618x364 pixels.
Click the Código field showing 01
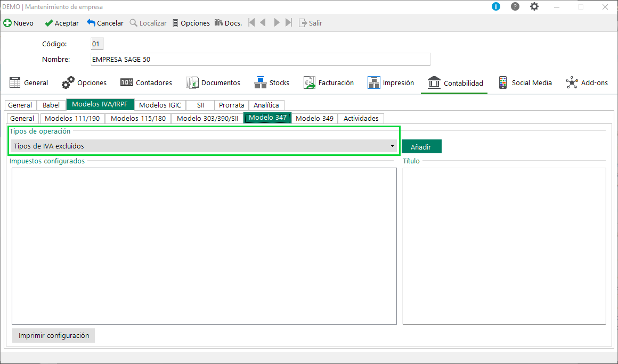[97, 44]
